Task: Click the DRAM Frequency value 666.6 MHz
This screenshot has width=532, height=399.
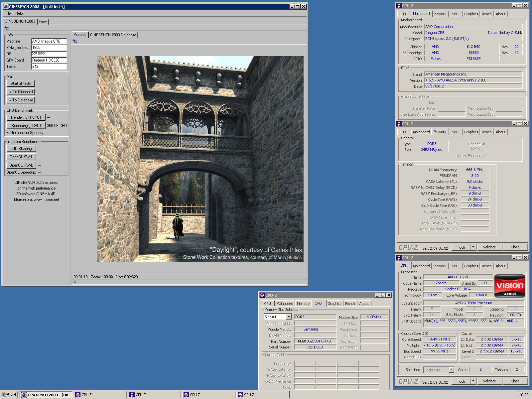Action: click(475, 170)
